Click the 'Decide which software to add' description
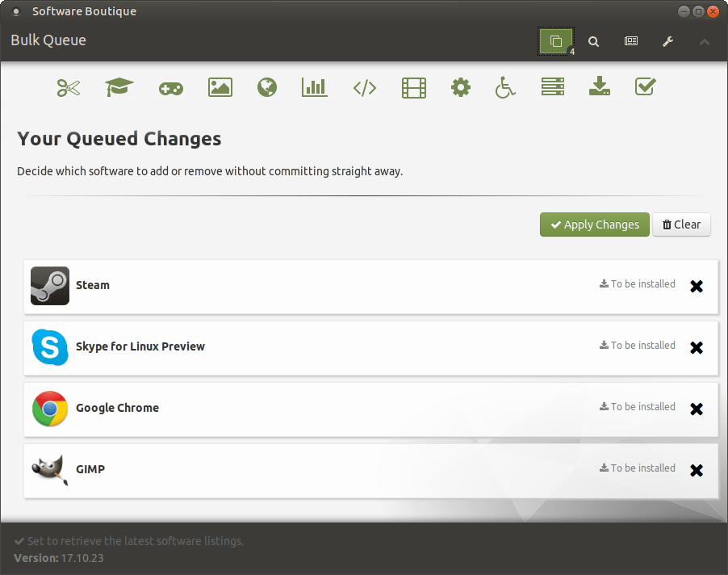Image resolution: width=728 pixels, height=575 pixels. tap(210, 171)
